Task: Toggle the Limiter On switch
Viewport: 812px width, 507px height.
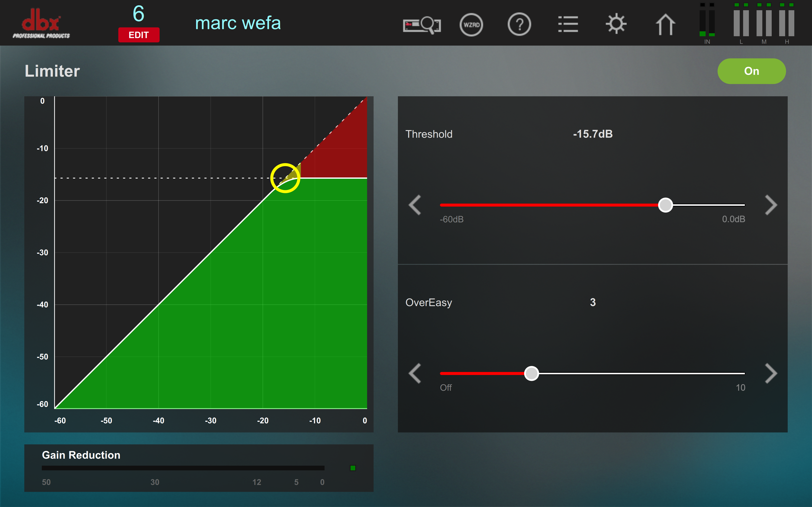Action: 751,71
